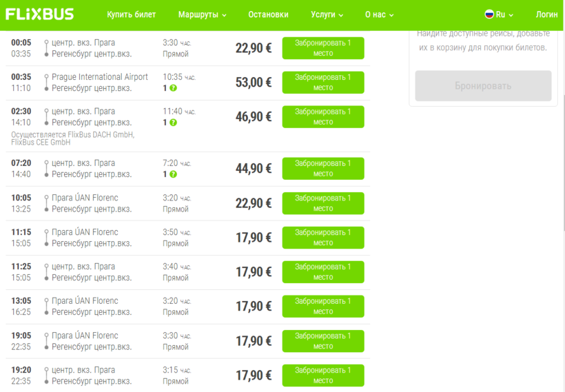This screenshot has height=392, width=565.
Task: Reserve a seat on the 53,00 € trip
Action: coord(322,83)
